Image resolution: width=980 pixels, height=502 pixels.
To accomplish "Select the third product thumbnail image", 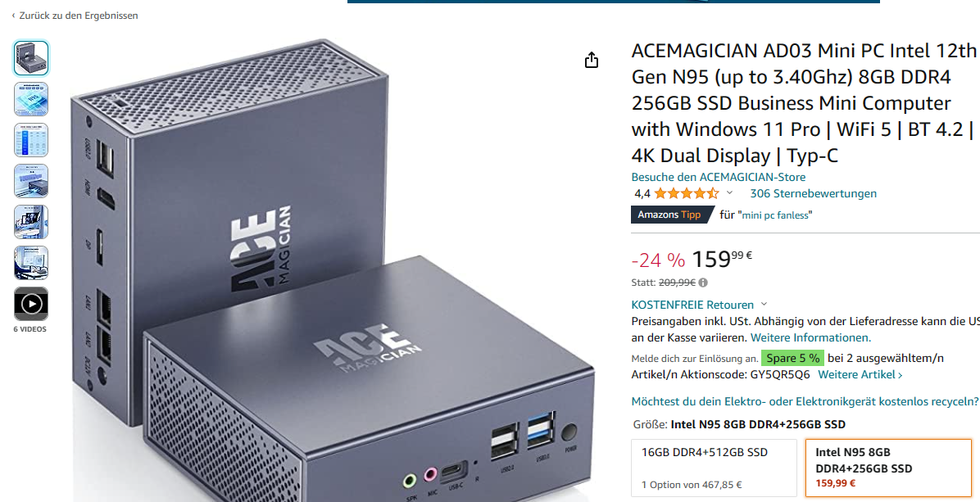I will [x=31, y=140].
